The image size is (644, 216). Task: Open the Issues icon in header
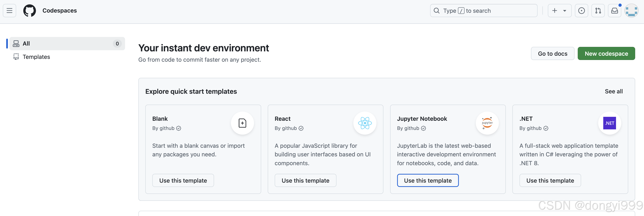[x=581, y=10]
